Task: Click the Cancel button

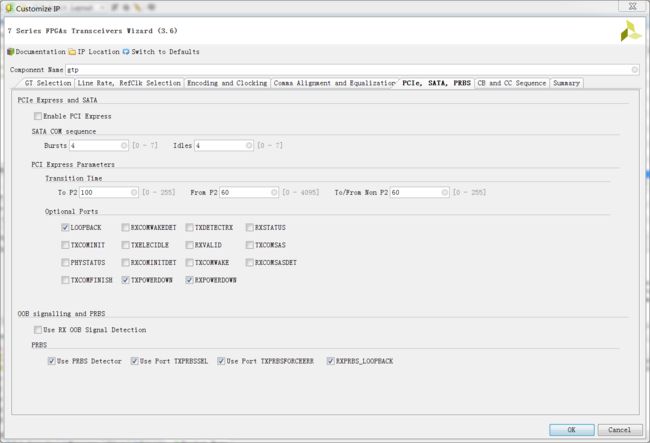Action: pyautogui.click(x=619, y=430)
